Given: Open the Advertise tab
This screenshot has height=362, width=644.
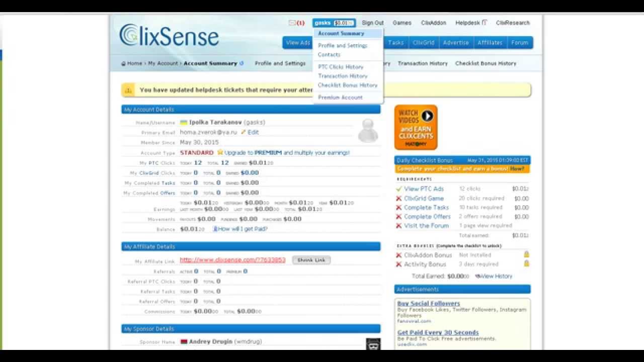Looking at the screenshot, I should [x=456, y=43].
